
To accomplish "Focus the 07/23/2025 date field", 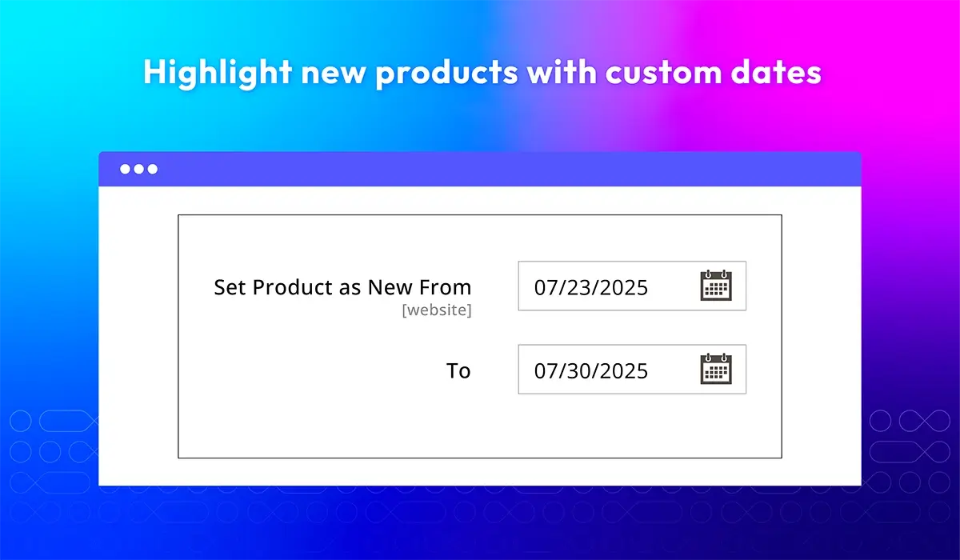I will pyautogui.click(x=632, y=286).
